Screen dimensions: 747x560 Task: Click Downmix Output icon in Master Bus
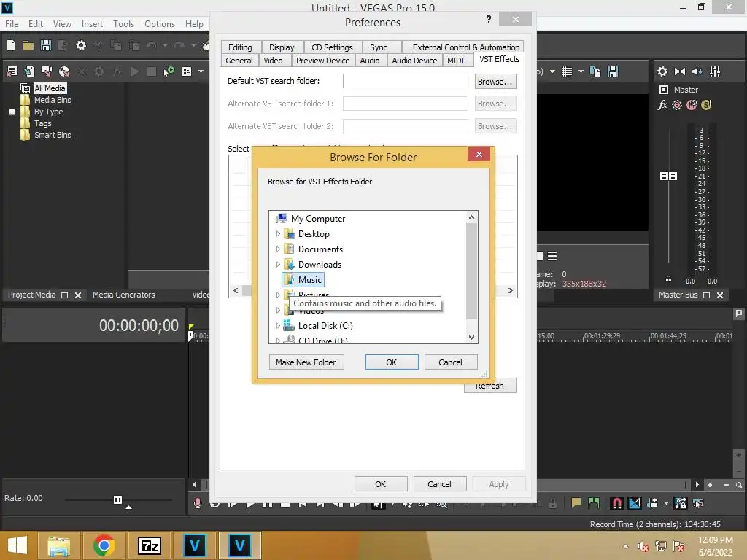680,71
